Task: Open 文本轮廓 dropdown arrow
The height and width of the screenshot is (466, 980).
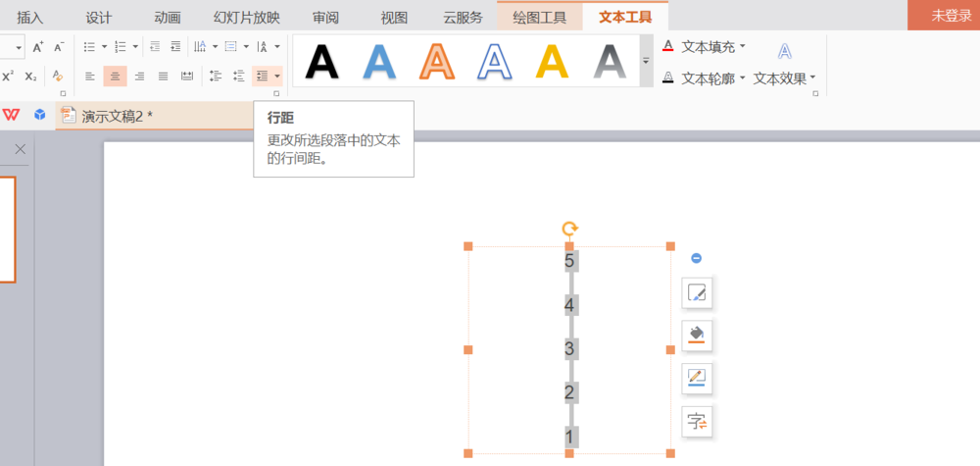Action: [743, 78]
